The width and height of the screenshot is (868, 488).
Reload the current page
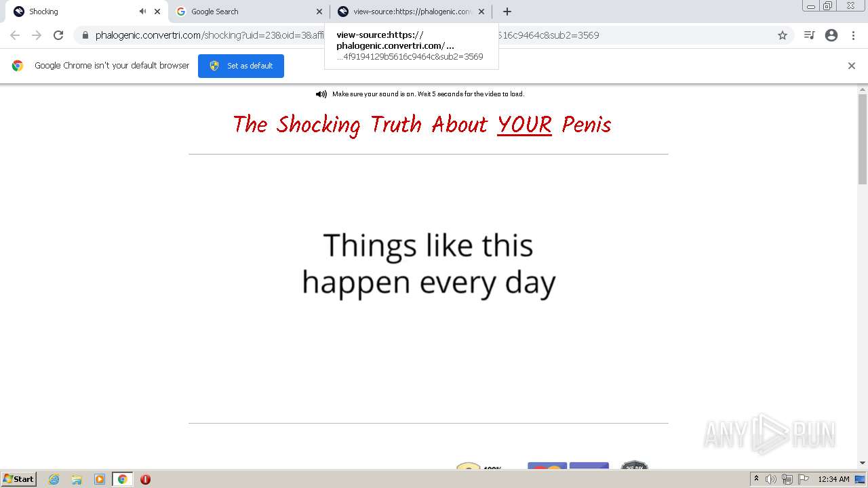[x=58, y=35]
